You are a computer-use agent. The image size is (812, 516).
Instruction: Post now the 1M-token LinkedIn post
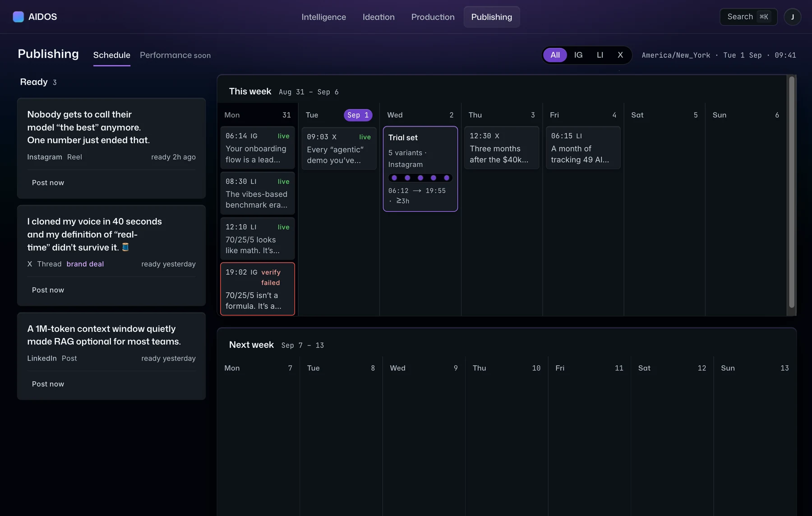pos(48,384)
